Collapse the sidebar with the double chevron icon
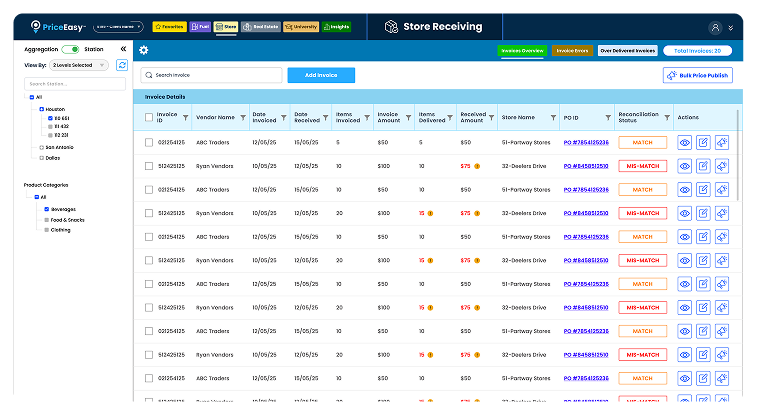This screenshot has width=757, height=415. (122, 48)
